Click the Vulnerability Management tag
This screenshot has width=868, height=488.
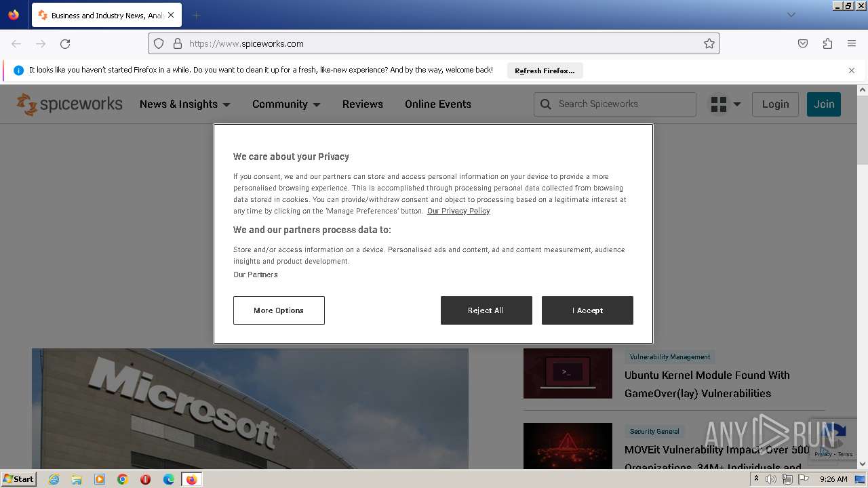(x=670, y=357)
